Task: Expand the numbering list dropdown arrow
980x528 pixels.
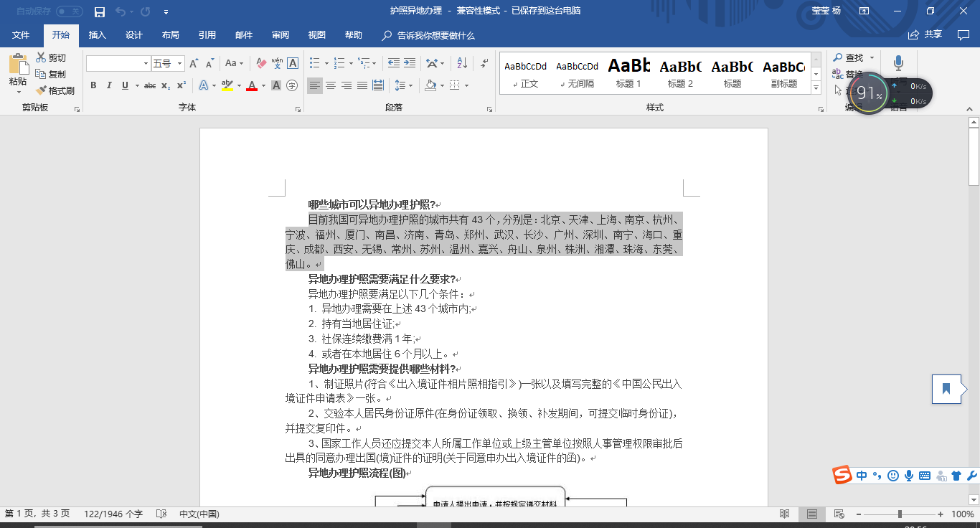Action: (352, 63)
